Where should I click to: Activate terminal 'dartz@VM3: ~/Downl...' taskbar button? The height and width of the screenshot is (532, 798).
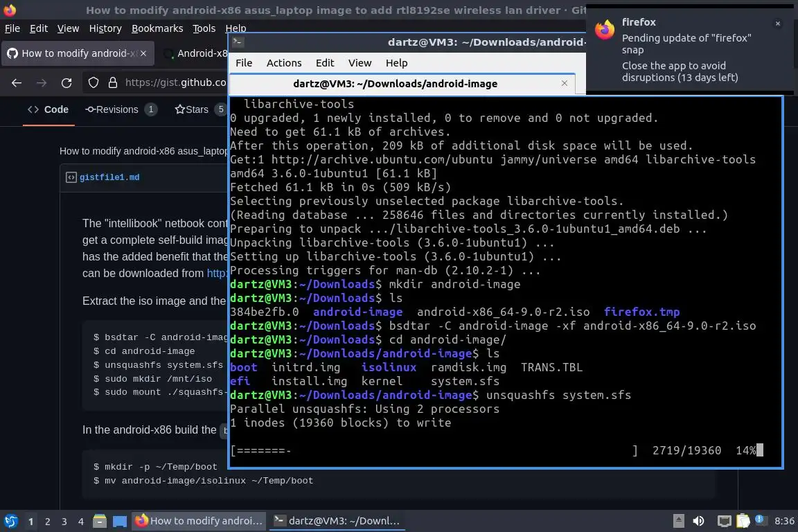point(337,522)
